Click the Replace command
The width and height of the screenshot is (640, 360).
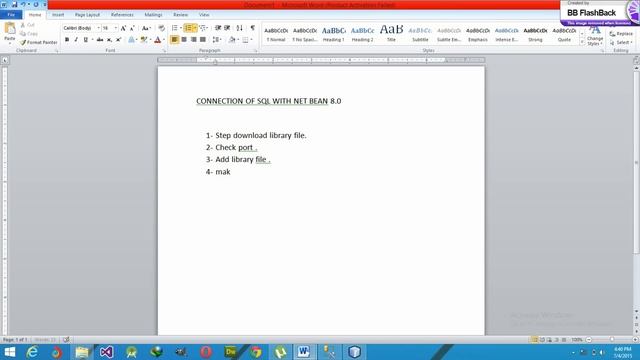point(621,34)
